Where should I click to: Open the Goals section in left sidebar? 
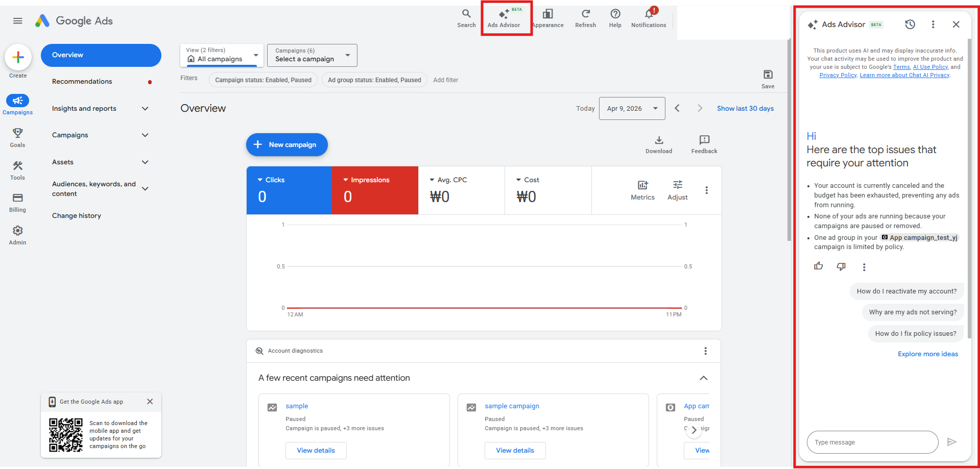click(17, 137)
